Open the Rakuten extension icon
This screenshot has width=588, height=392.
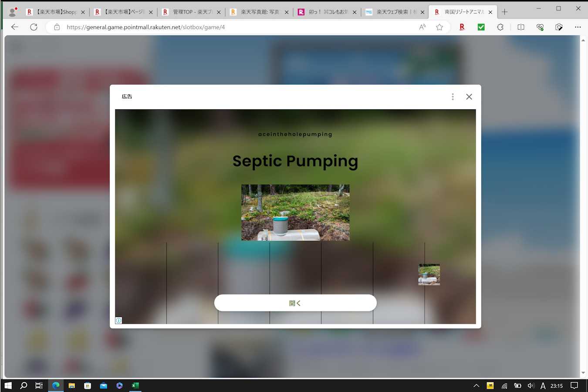462,27
